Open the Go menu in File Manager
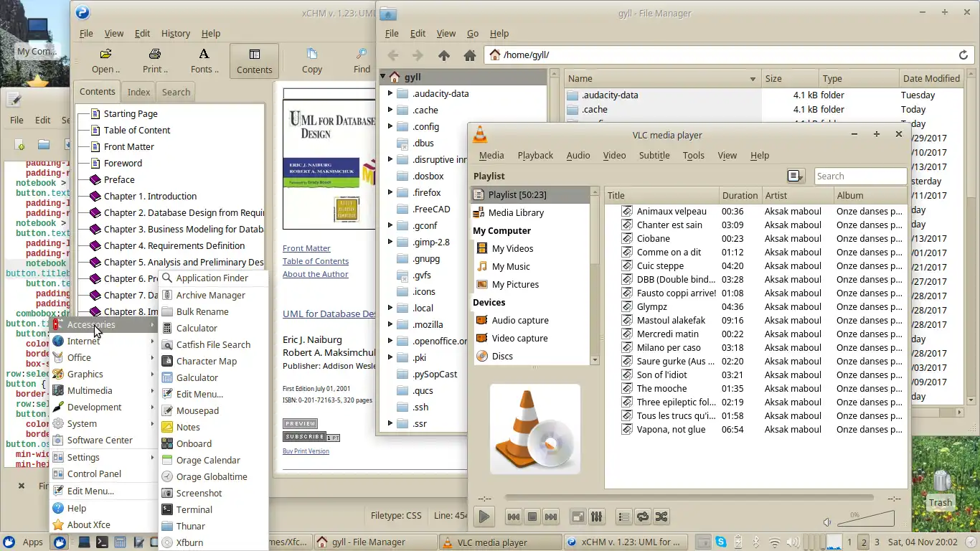The height and width of the screenshot is (551, 980). point(473,33)
